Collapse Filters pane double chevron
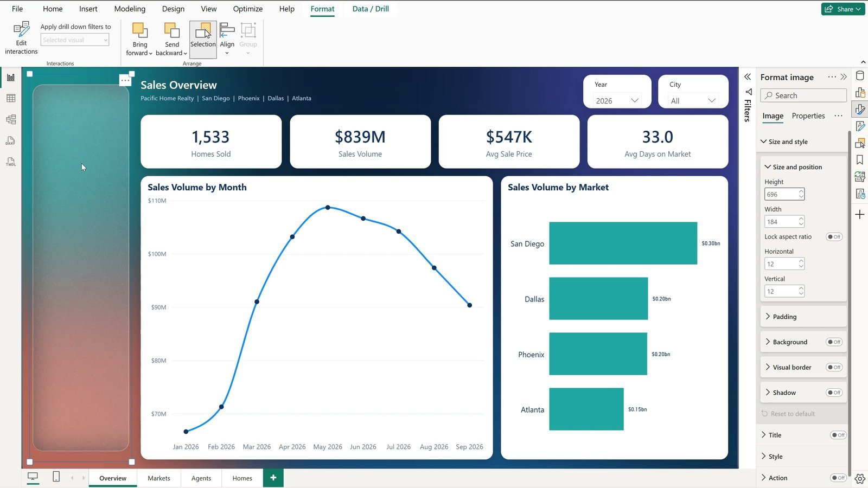 748,76
